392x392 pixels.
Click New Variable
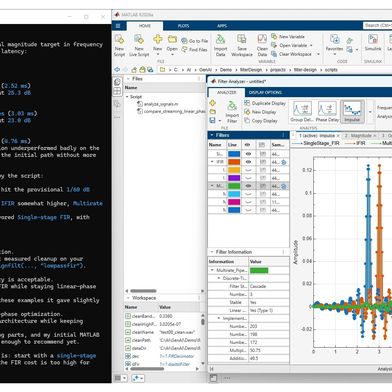[288, 36]
